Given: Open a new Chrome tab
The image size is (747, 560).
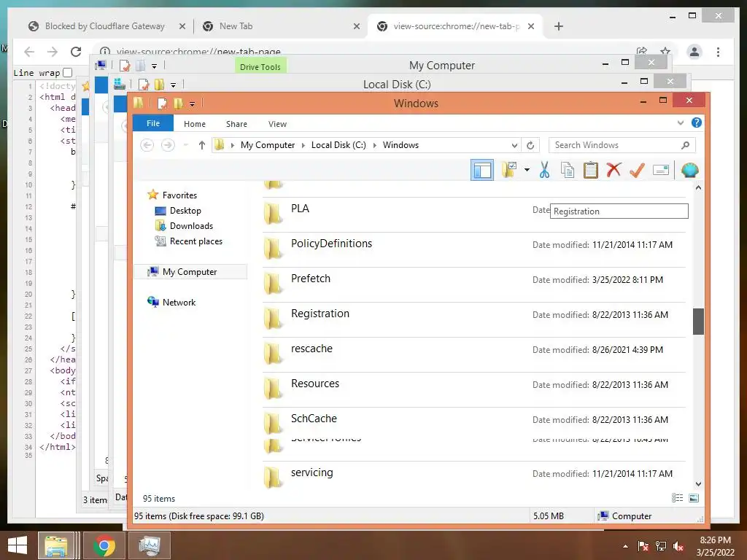Looking at the screenshot, I should coord(559,26).
